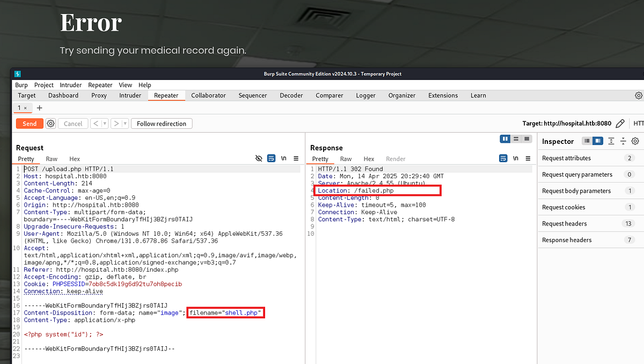Toggle line wrap icon in Request panel
The height and width of the screenshot is (364, 644).
(272, 158)
